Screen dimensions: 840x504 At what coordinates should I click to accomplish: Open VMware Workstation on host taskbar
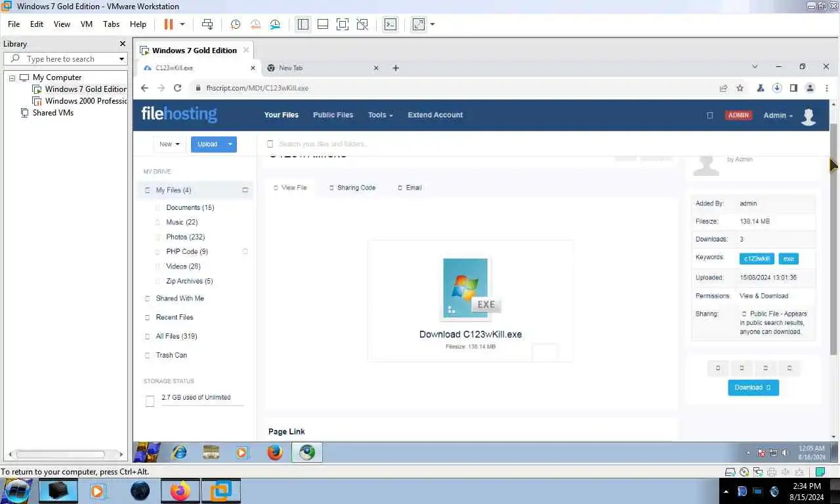pos(220,491)
